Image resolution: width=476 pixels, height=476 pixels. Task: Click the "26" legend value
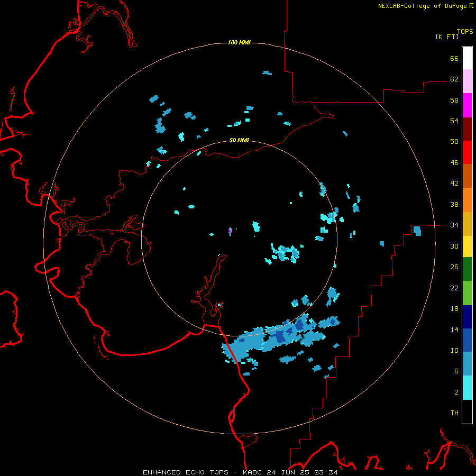point(454,267)
